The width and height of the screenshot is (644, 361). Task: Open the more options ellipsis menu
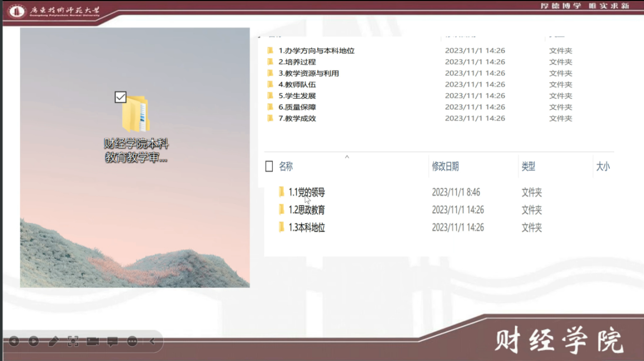132,341
